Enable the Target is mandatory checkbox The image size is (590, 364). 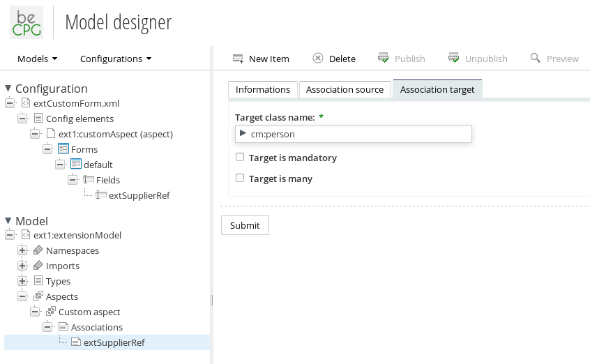tap(240, 158)
